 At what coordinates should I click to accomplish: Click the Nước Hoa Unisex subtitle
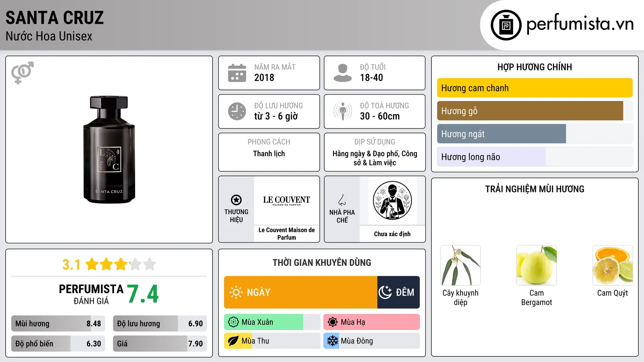(49, 36)
